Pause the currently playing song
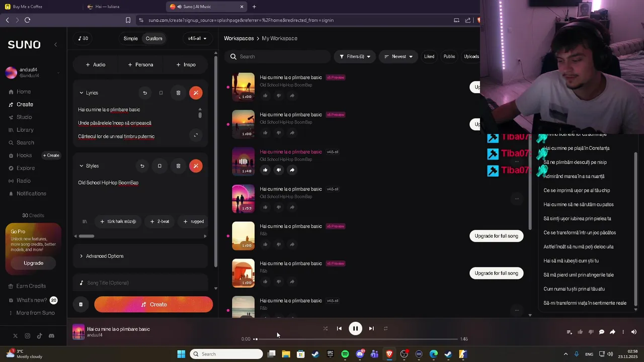The height and width of the screenshot is (362, 644). tap(355, 328)
